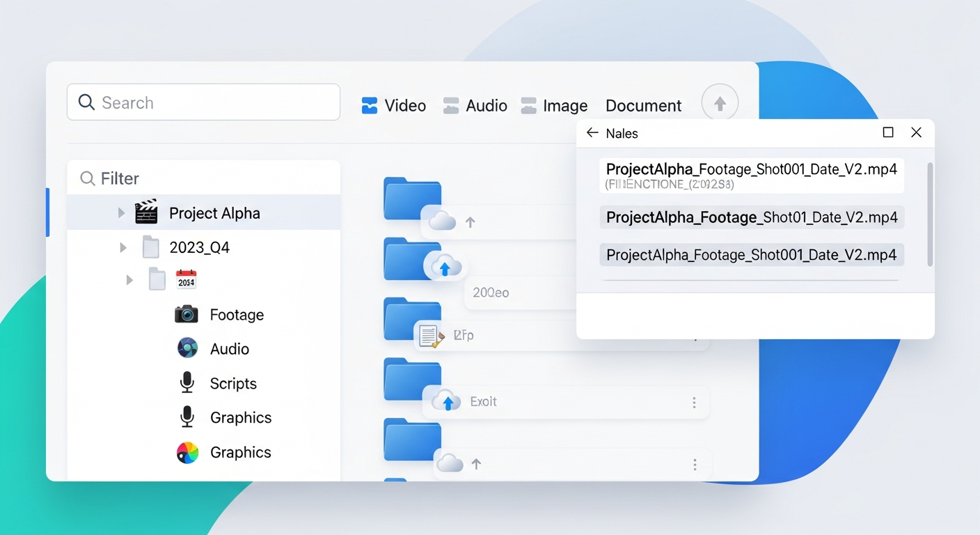Click the color wheel icon beside Graphics
Viewport: 980px width, 535px height.
(x=186, y=452)
